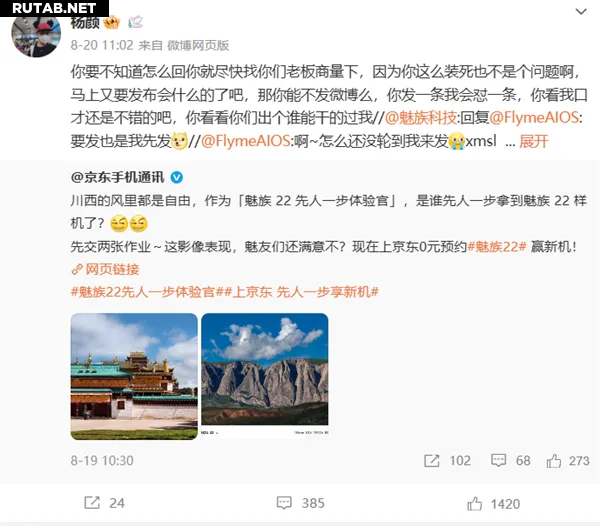
Task: View the temple photo thumbnail
Action: click(134, 376)
